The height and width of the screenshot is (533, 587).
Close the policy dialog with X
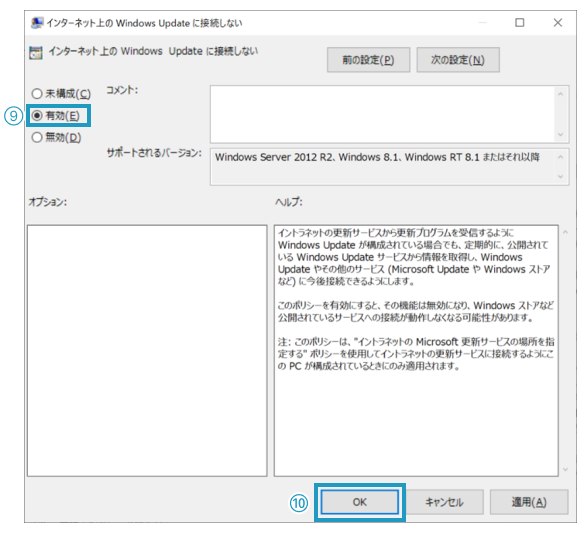pos(558,23)
